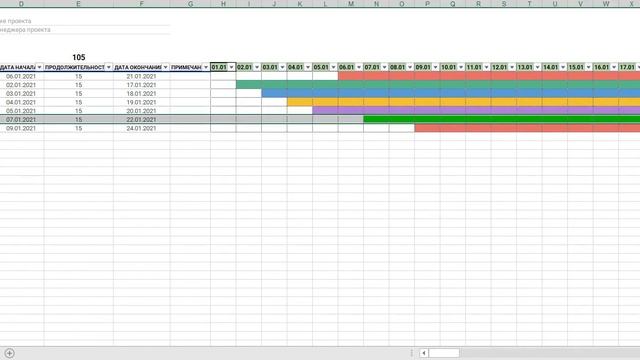This screenshot has height=360, width=640.
Task: Open the ПРОДОЛЖИТЕЛЬНОСТЬ filter dropdown
Action: point(109,67)
